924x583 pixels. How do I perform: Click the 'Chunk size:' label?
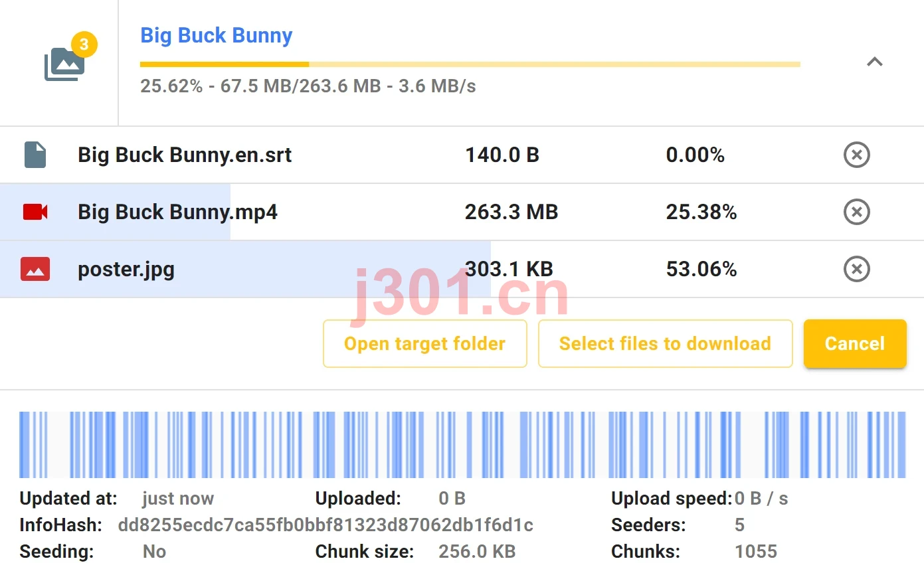pos(365,552)
